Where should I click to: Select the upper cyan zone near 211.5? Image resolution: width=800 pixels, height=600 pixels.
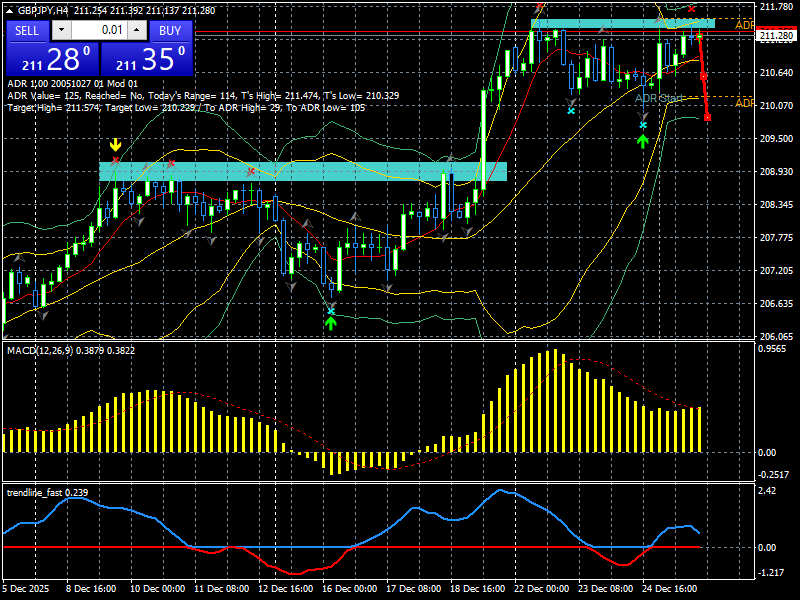(x=622, y=23)
